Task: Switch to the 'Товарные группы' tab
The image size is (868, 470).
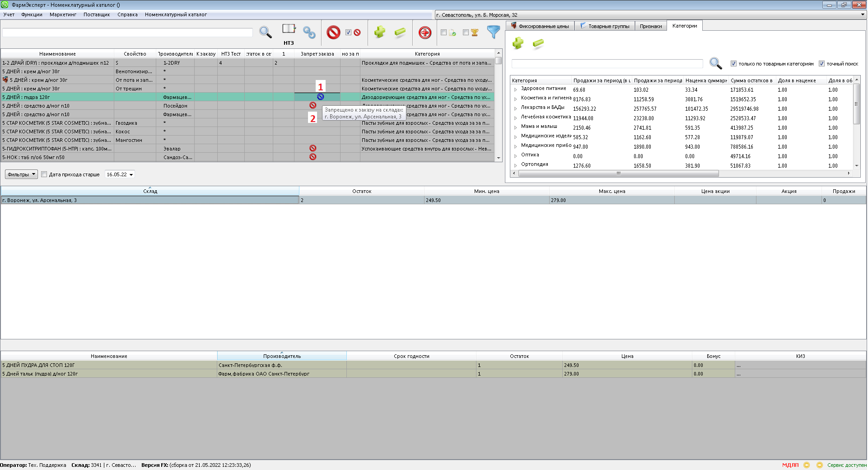Action: coord(605,26)
